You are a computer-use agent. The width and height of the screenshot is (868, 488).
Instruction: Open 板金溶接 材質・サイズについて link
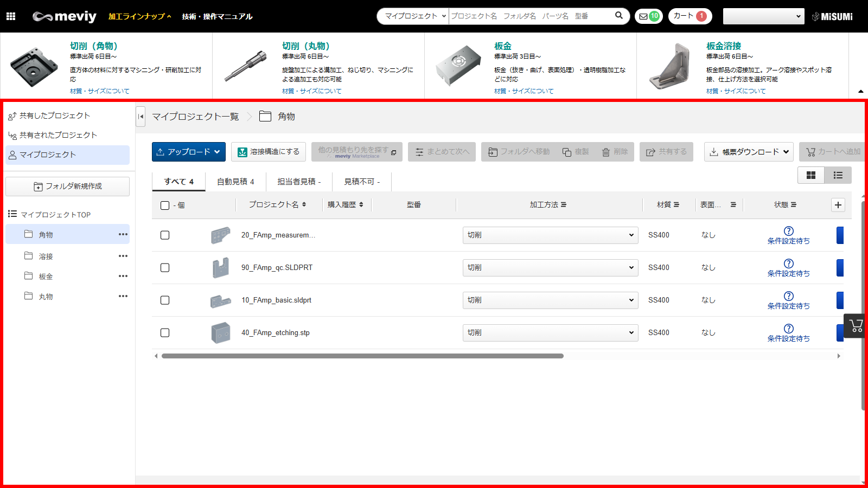(736, 91)
